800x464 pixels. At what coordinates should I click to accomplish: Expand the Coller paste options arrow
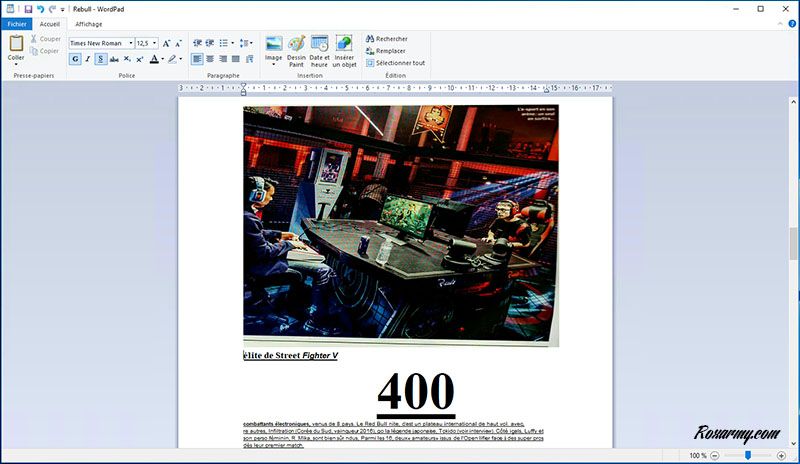16,65
